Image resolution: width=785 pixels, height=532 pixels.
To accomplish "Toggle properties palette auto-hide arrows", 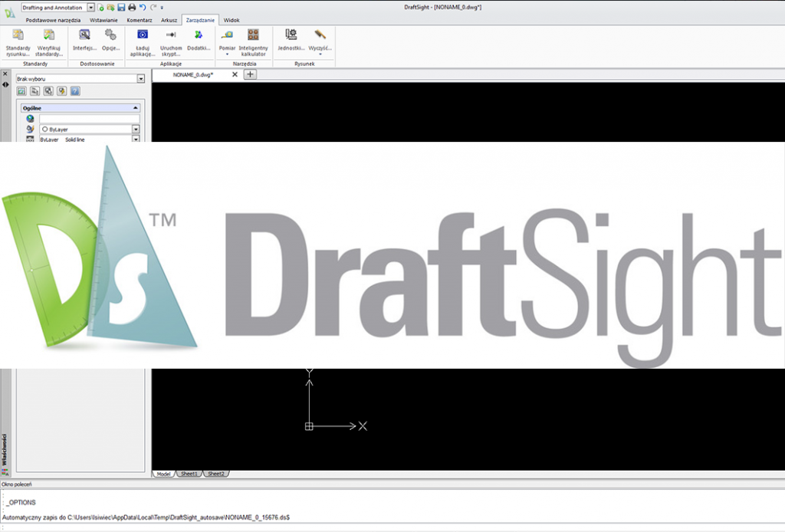I will tap(5, 84).
